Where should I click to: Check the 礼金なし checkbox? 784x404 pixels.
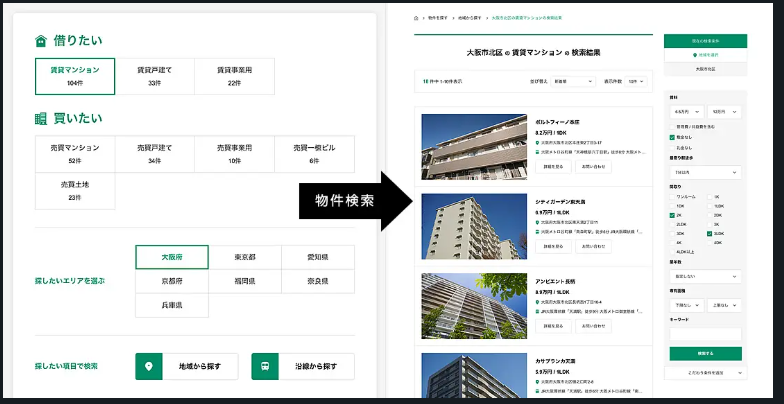coord(672,148)
